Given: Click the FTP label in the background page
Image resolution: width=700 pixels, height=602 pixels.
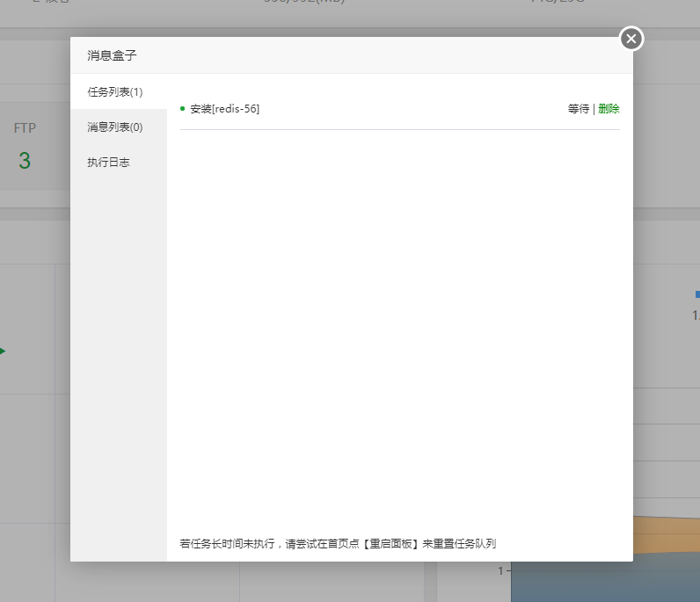Looking at the screenshot, I should pos(25,128).
